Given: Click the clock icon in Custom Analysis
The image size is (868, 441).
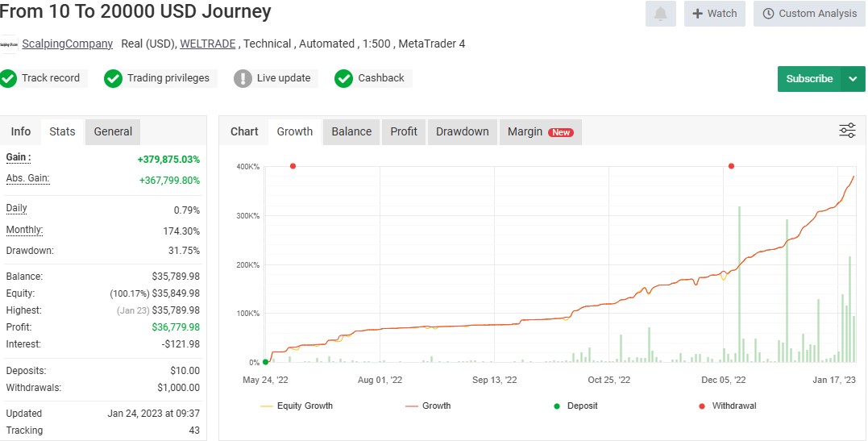Looking at the screenshot, I should coord(768,14).
